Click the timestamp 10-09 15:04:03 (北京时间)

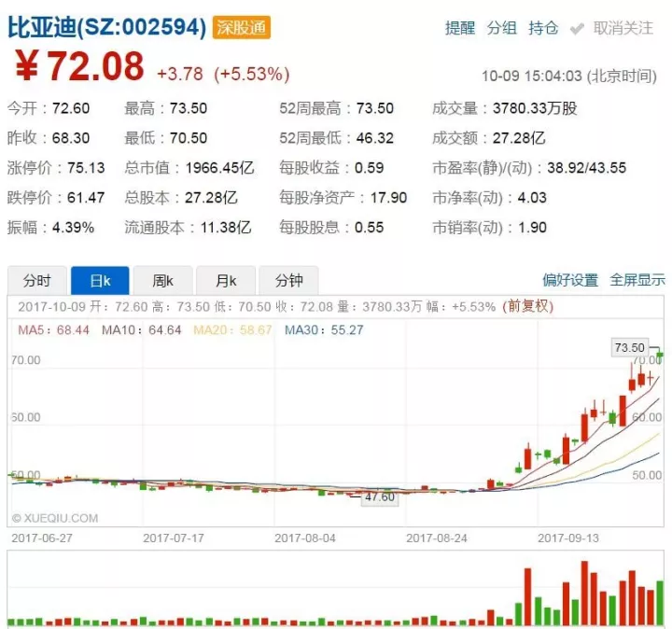point(569,77)
